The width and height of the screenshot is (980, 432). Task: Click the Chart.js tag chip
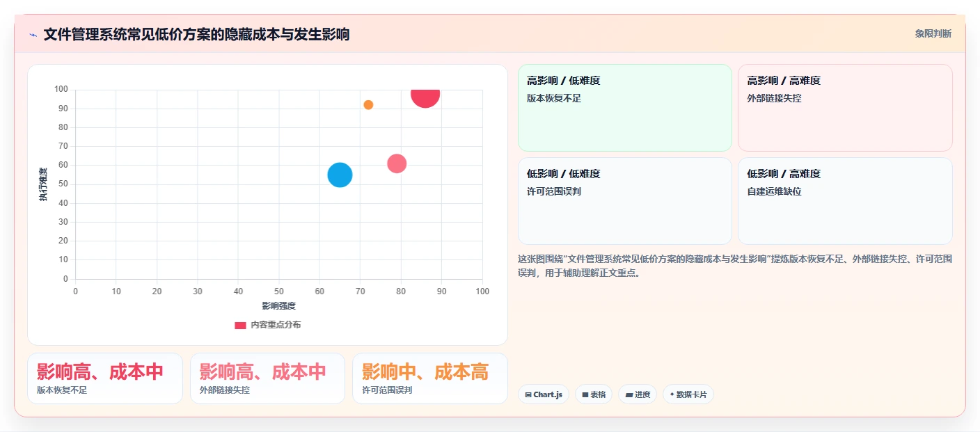[x=543, y=394]
